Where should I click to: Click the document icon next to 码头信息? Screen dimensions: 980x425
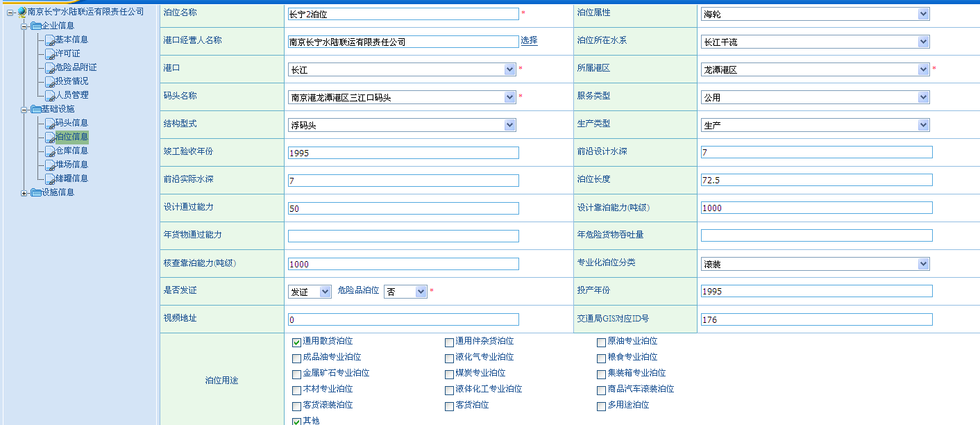click(x=49, y=124)
